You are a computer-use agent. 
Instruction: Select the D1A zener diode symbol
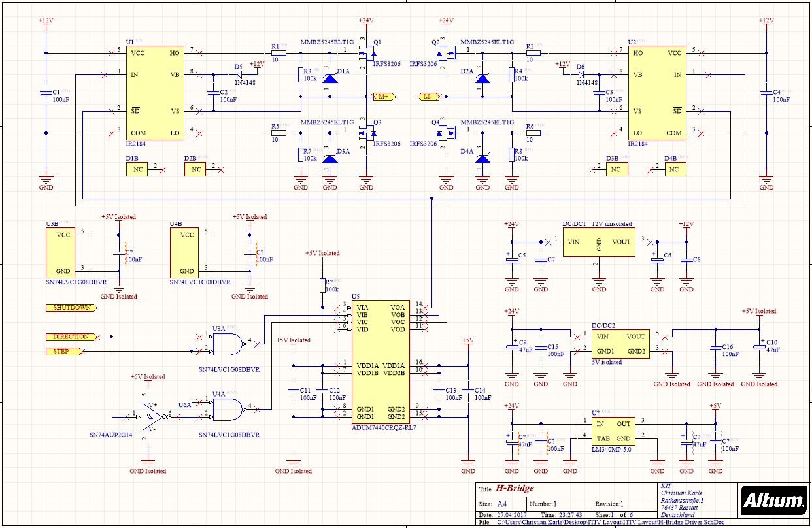point(330,79)
